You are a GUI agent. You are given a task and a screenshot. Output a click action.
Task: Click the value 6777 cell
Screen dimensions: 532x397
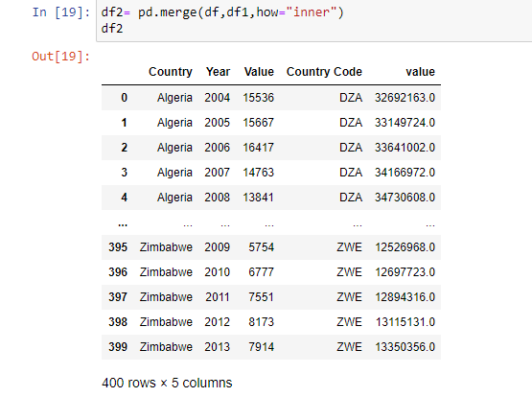coord(261,272)
